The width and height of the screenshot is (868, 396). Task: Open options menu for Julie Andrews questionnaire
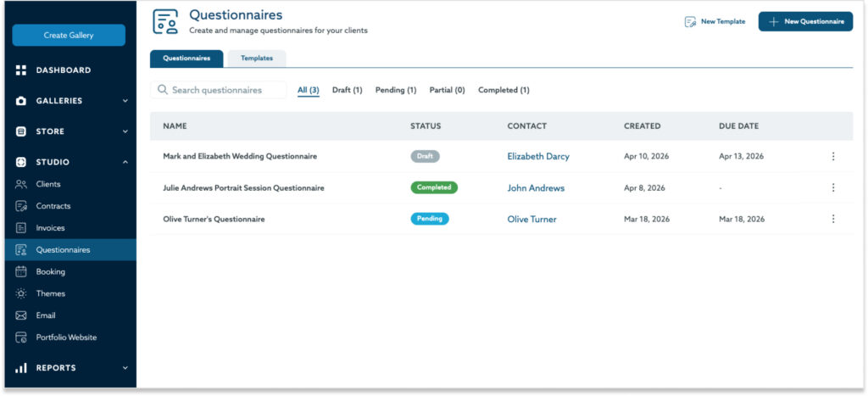coord(833,187)
